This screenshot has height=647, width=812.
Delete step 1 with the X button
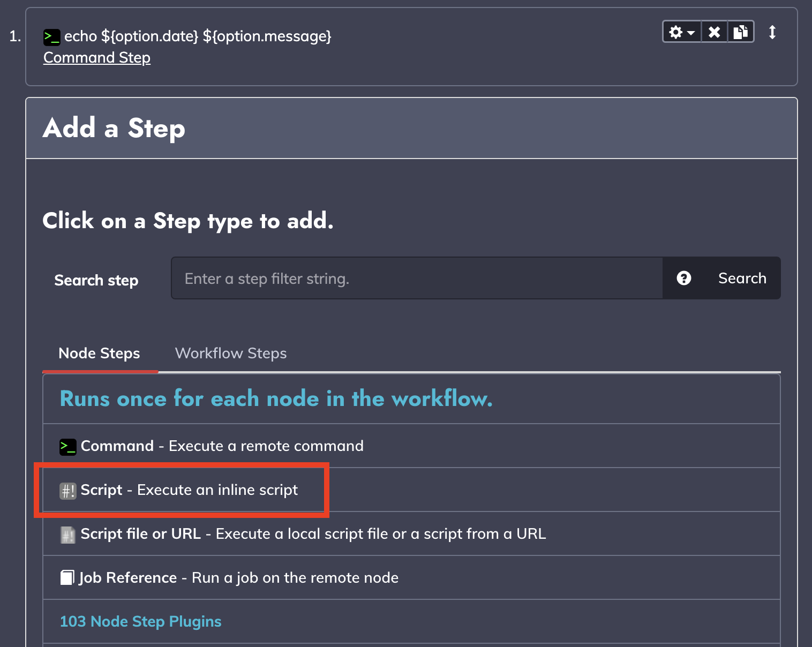pos(714,32)
